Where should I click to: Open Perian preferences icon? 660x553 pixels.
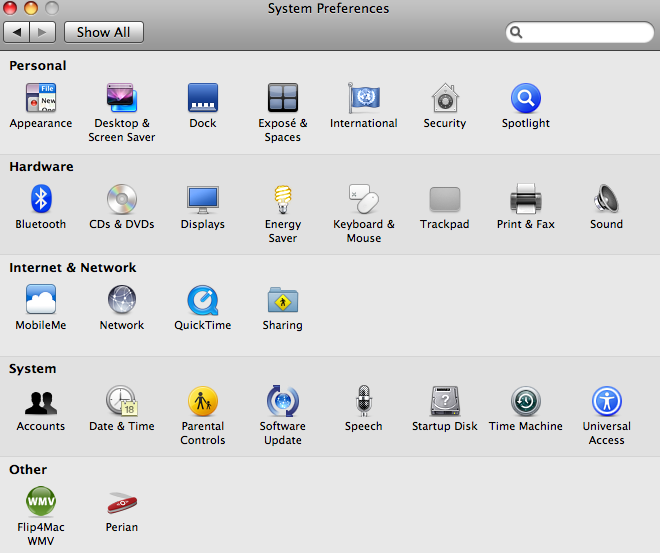122,503
